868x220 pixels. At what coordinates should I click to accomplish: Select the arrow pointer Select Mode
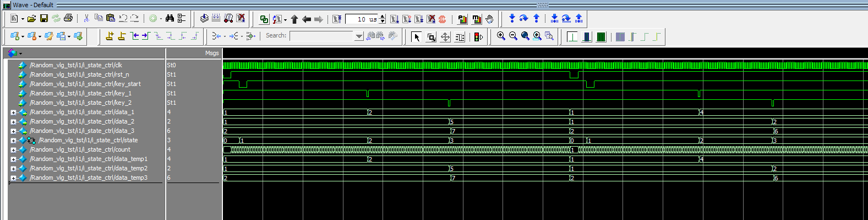coord(417,37)
